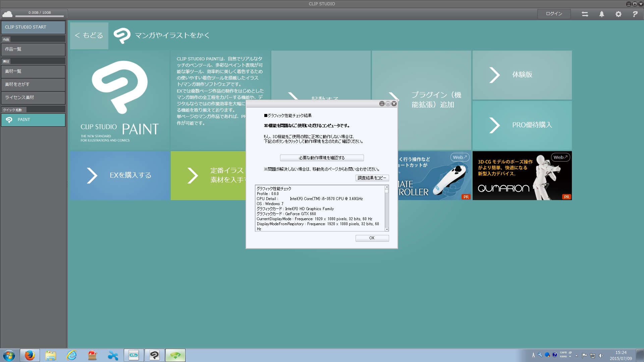Open settings gear icon
Image resolution: width=644 pixels, height=362 pixels.
618,14
